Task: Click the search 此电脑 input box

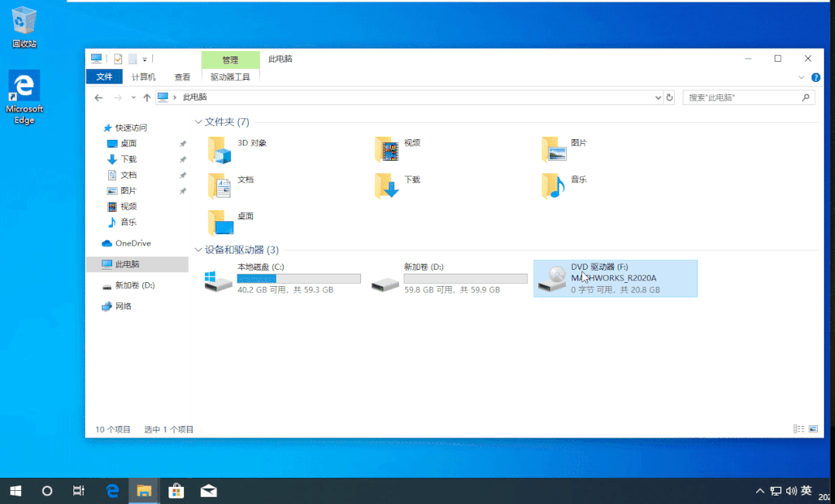Action: pos(741,97)
